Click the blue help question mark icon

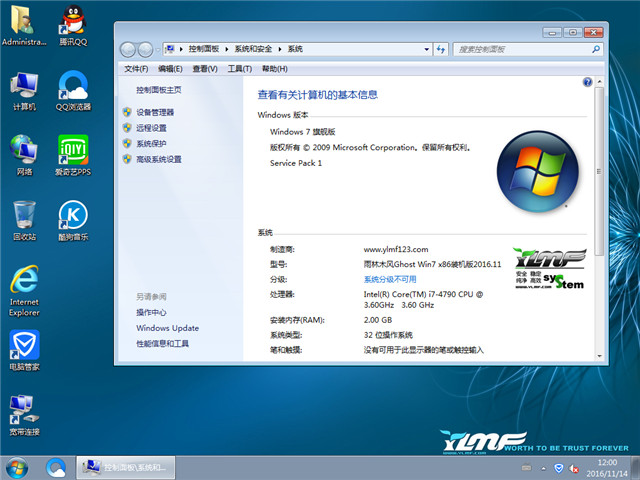coord(587,82)
